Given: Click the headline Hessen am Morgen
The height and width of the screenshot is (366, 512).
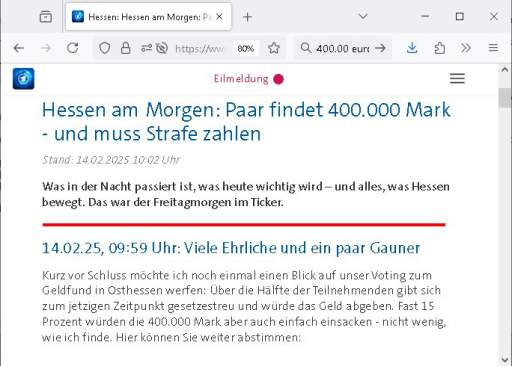Looking at the screenshot, I should point(246,122).
